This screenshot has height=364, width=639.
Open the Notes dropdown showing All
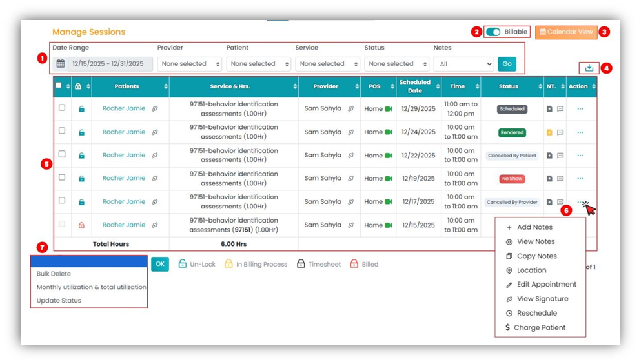[463, 64]
